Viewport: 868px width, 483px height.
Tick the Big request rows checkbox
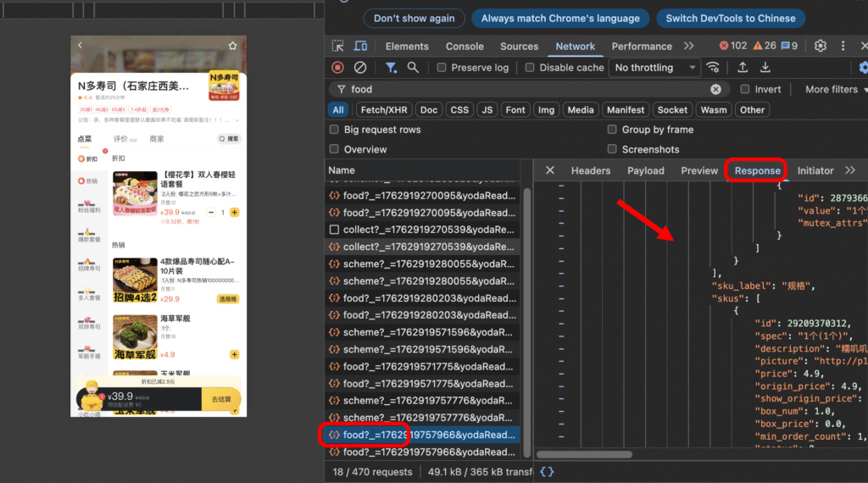tap(335, 130)
